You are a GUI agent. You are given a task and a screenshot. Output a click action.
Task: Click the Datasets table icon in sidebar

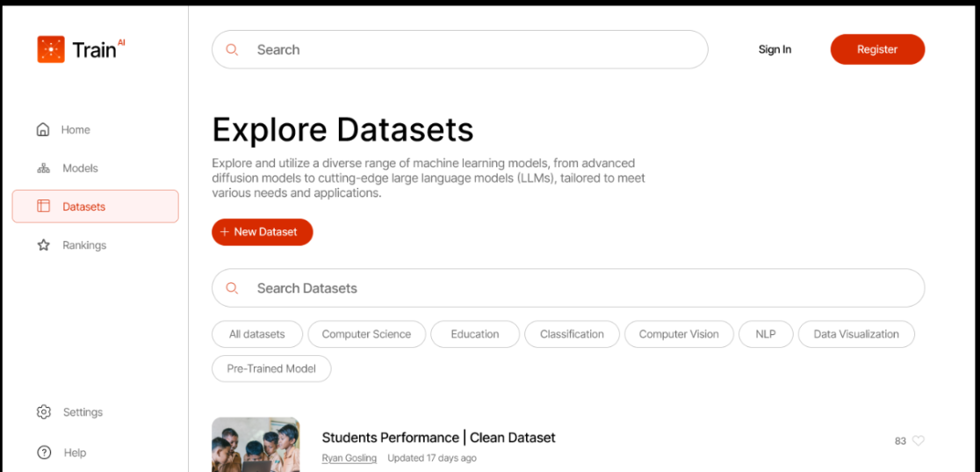tap(43, 206)
